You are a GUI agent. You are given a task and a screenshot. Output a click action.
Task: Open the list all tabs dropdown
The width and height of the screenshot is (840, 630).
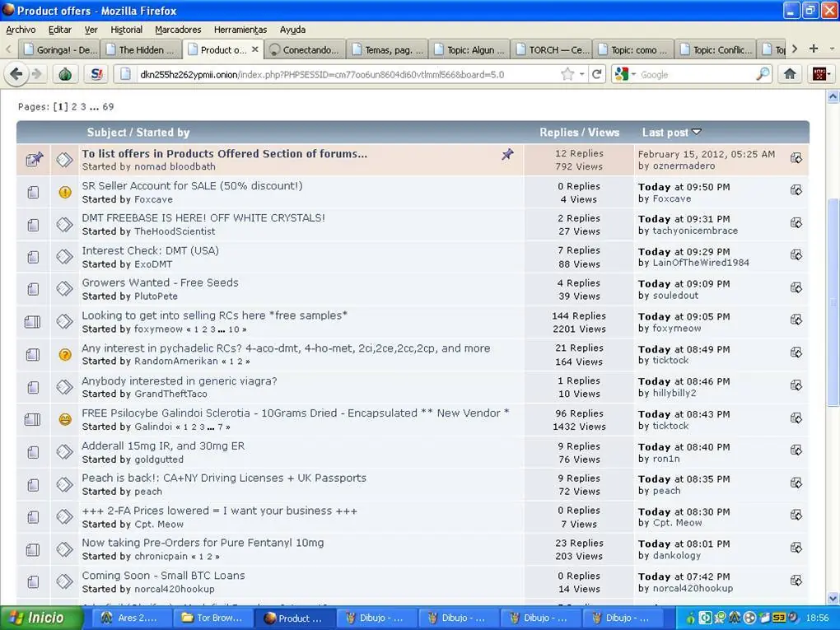[x=832, y=49]
